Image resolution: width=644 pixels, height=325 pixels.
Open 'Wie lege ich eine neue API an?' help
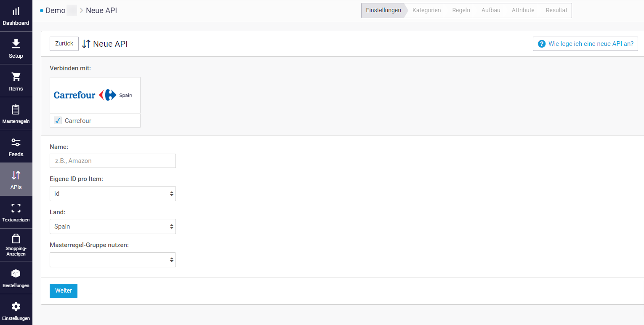pyautogui.click(x=585, y=44)
